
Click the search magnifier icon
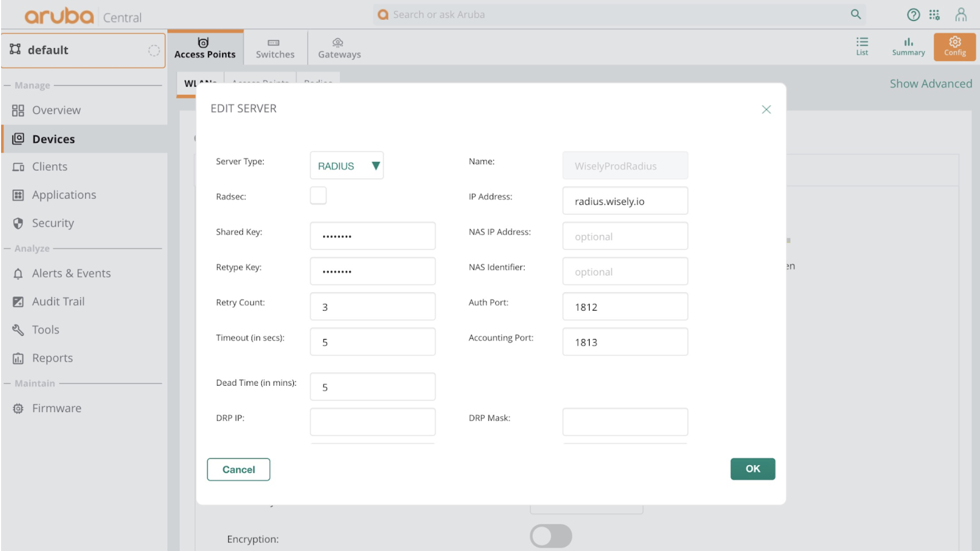click(856, 15)
